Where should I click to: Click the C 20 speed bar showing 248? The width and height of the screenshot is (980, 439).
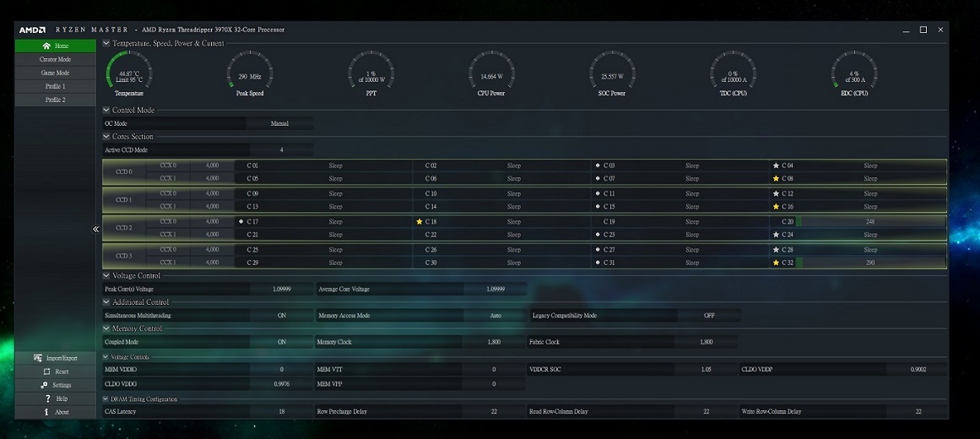(x=870, y=221)
